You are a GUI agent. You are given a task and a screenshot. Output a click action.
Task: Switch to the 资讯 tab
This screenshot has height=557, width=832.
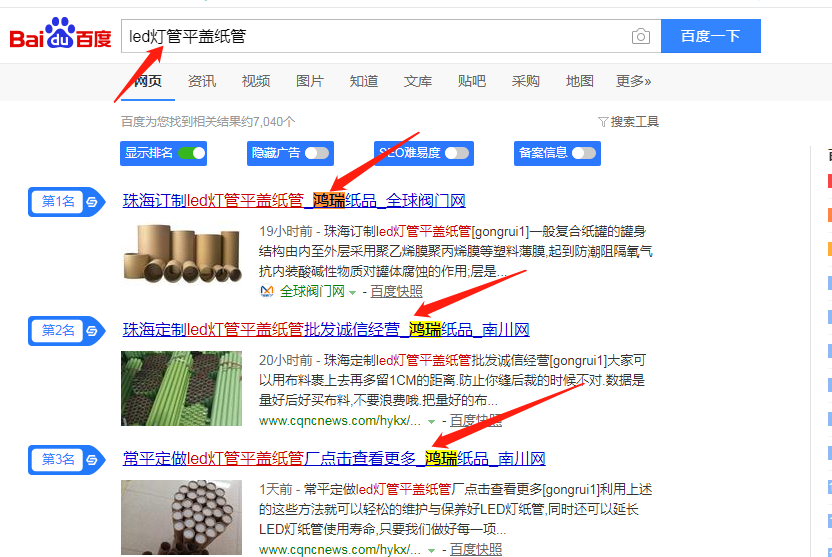click(x=202, y=81)
